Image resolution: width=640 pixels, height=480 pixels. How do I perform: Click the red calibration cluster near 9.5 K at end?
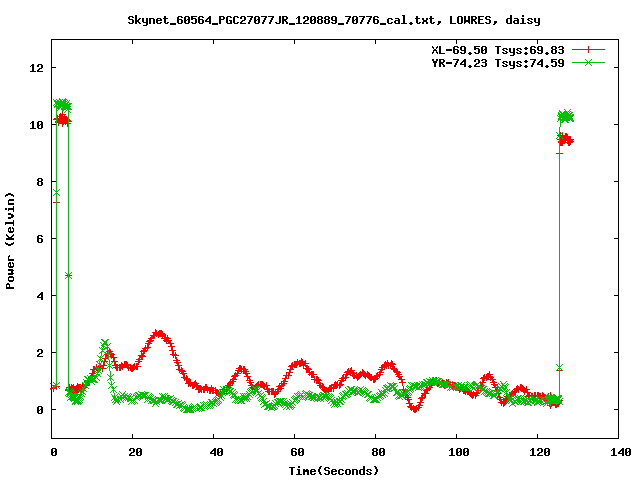pos(565,140)
